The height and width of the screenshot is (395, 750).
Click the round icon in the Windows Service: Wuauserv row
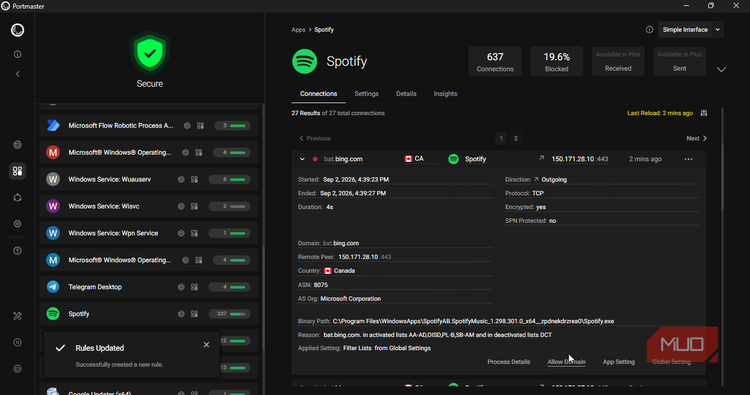pos(181,180)
